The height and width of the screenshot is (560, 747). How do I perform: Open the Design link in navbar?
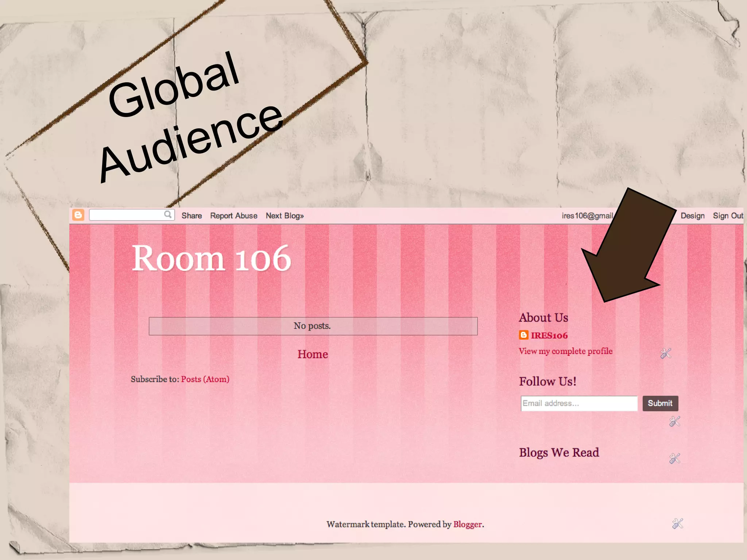click(x=692, y=216)
